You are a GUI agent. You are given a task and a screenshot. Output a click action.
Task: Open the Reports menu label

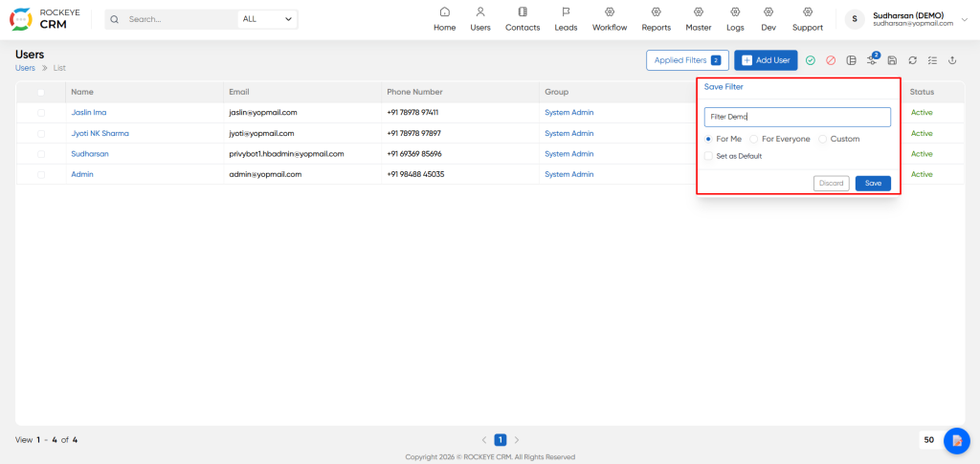pyautogui.click(x=657, y=28)
